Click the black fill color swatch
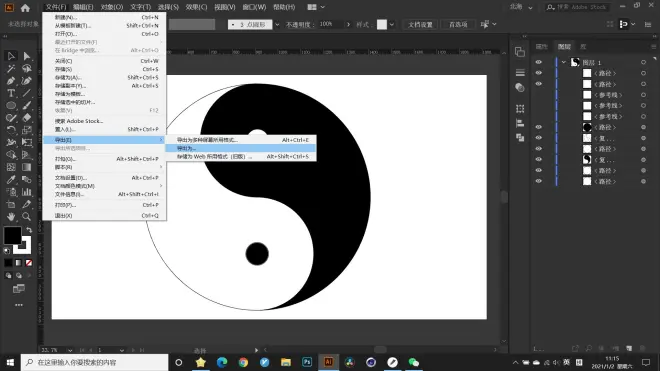Viewport: 660px width, 371px height. pos(12,235)
